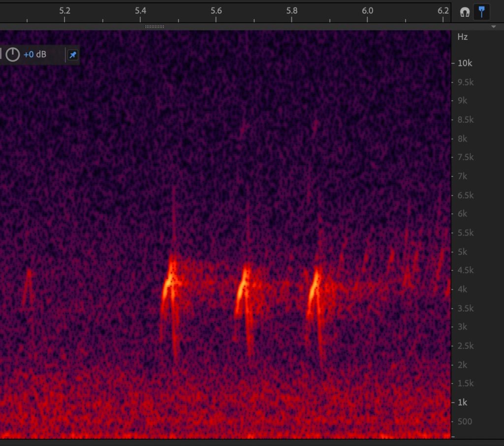Toggle the snapping magnet icon

click(465, 12)
